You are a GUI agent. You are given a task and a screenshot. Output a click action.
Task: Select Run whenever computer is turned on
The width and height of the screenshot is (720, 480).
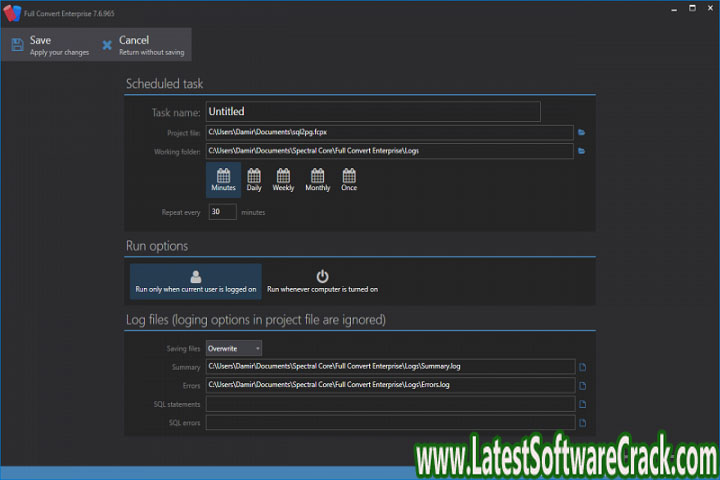click(x=322, y=281)
